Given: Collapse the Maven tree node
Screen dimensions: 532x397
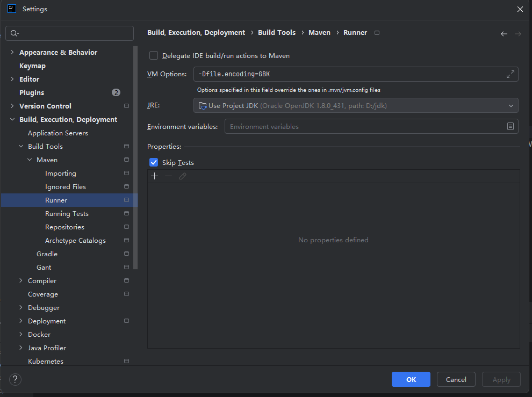Looking at the screenshot, I should tap(30, 160).
